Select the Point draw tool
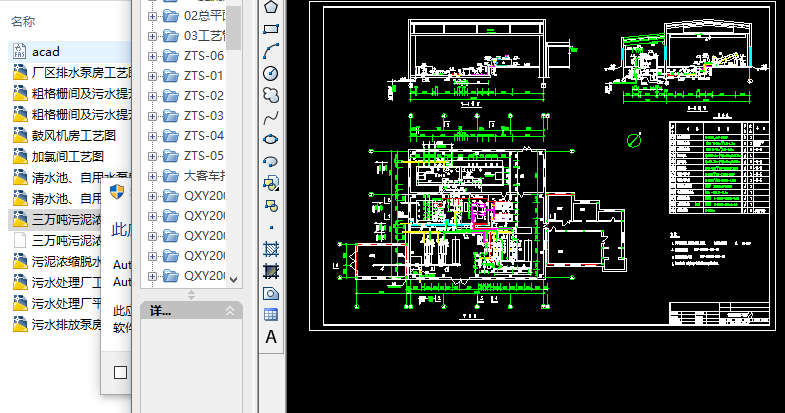This screenshot has height=413, width=785. tap(271, 227)
